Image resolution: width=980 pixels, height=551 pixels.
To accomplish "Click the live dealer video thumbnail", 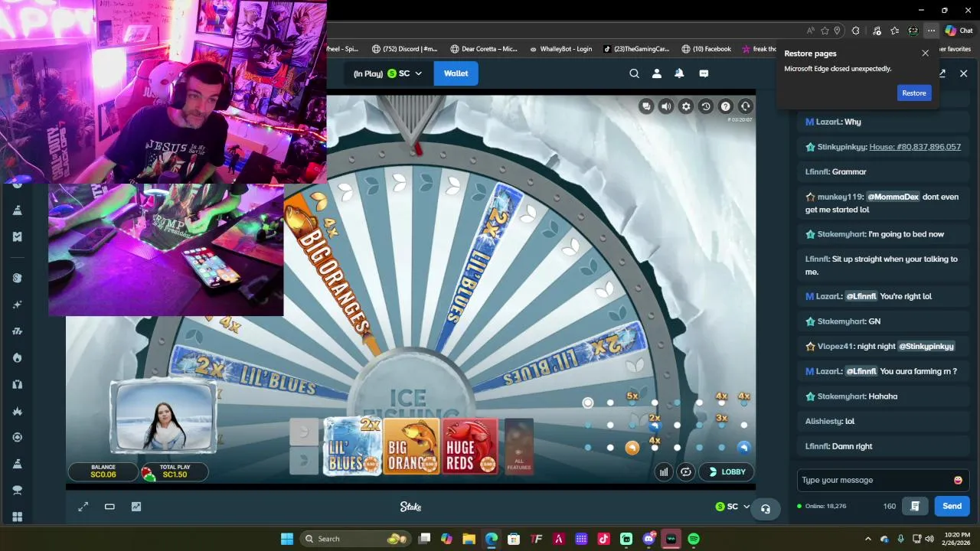I will pos(164,418).
